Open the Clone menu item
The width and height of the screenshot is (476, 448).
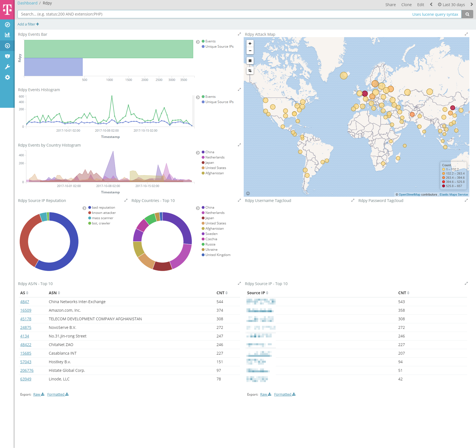pos(406,5)
